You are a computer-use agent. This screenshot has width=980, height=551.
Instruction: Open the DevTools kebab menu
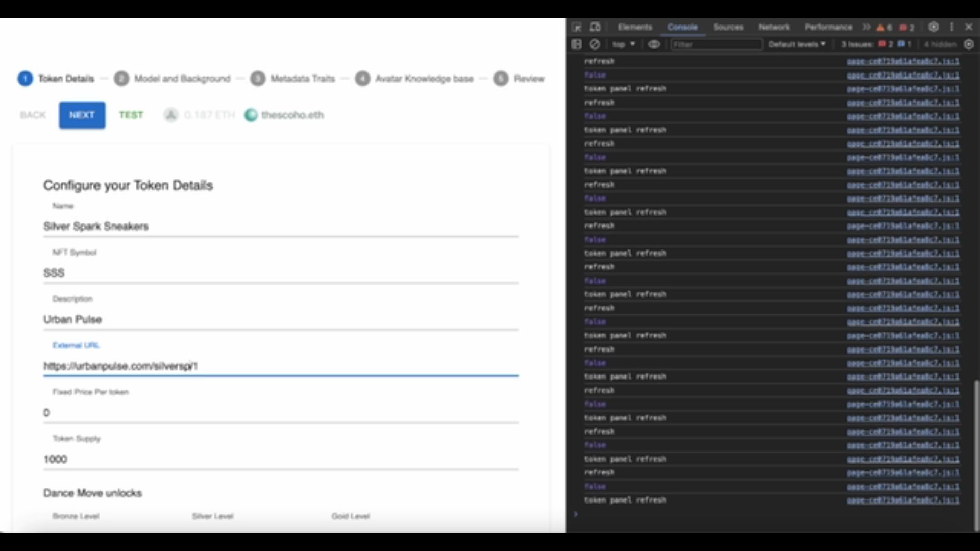pos(952,27)
